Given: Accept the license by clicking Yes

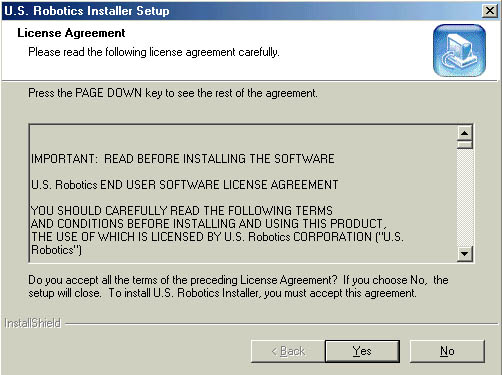Looking at the screenshot, I should pos(362,351).
